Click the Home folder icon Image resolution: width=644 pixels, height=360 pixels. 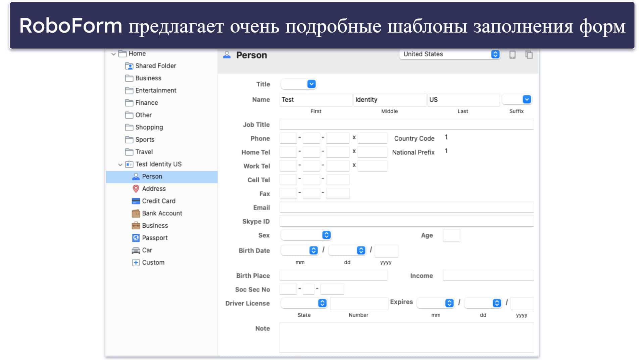122,54
